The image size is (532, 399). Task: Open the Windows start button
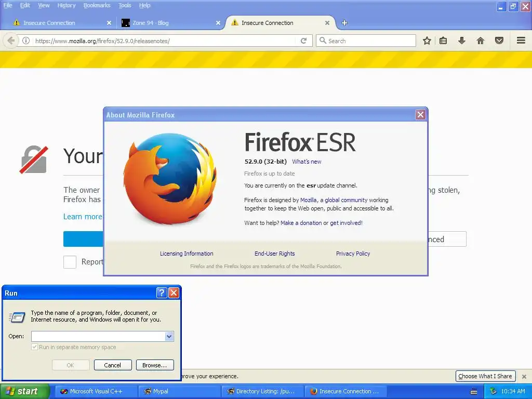[x=25, y=391]
